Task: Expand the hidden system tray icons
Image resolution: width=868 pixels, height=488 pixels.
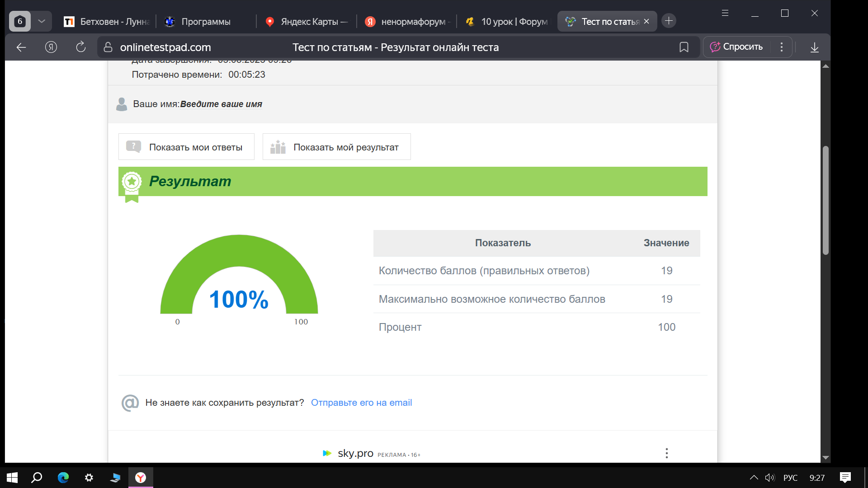Action: tap(754, 478)
